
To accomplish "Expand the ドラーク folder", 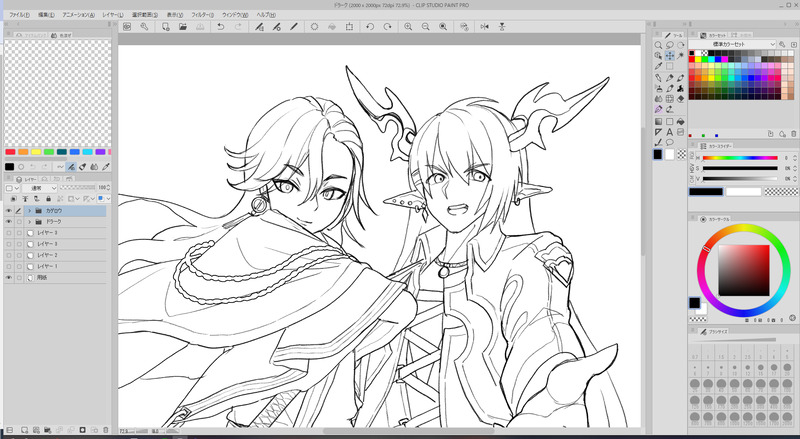I will pos(30,222).
